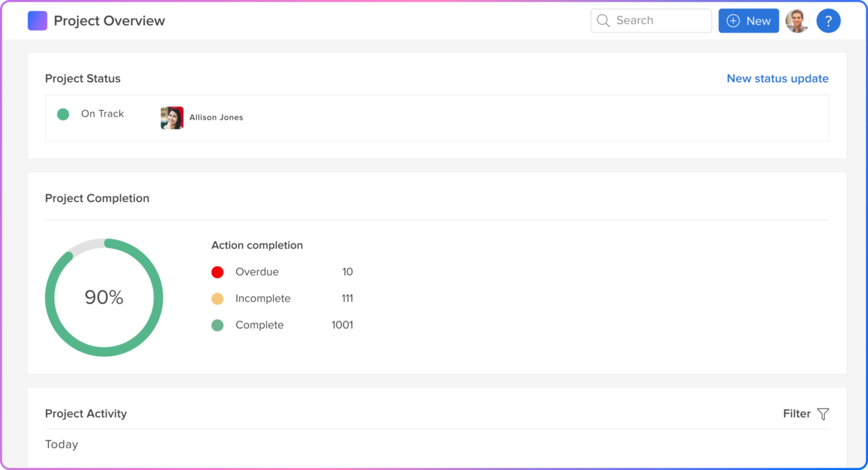Image resolution: width=868 pixels, height=470 pixels.
Task: Select the red Overdue legend dot
Action: click(218, 272)
